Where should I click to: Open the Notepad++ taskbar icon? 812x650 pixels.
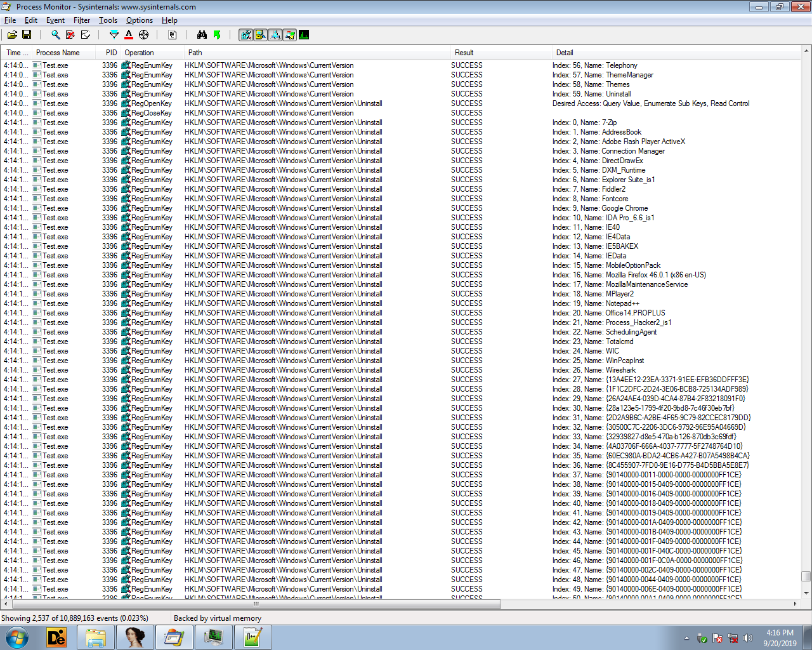pyautogui.click(x=252, y=637)
